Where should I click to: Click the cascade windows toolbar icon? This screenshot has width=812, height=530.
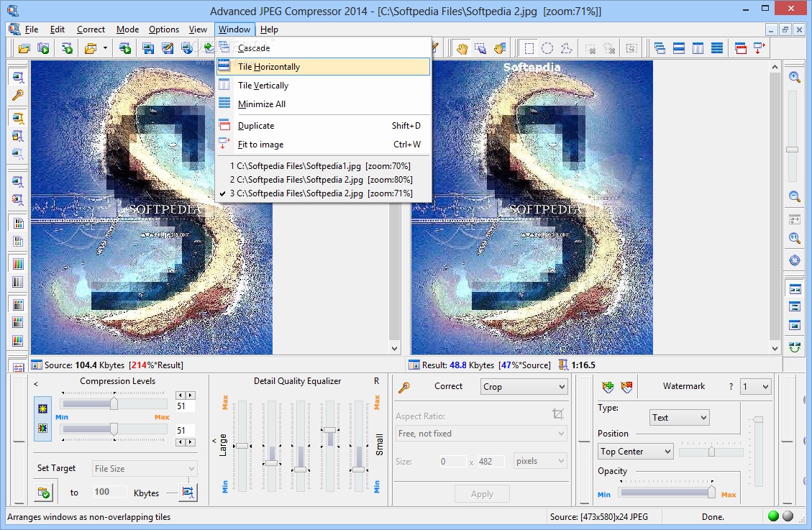click(660, 49)
